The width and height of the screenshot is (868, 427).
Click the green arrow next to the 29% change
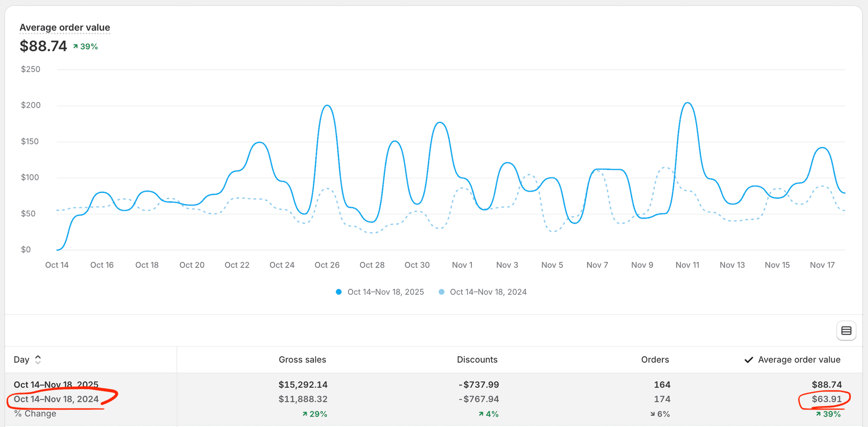304,413
